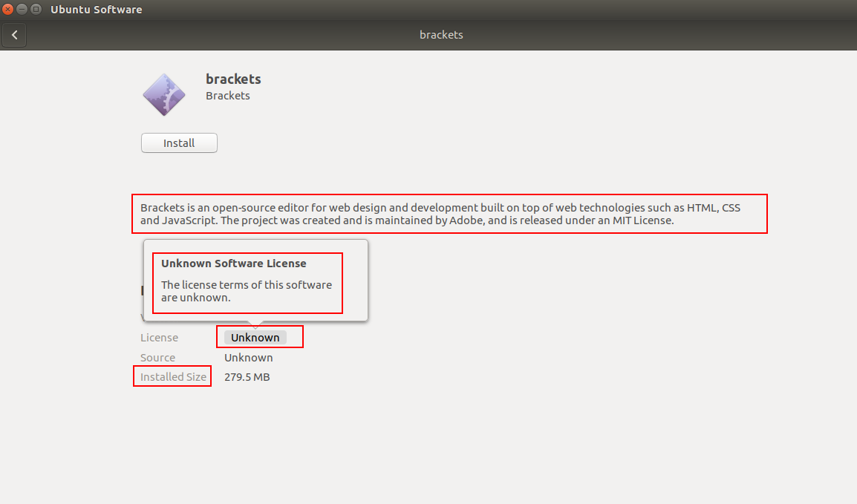The width and height of the screenshot is (857, 504).
Task: Click the Source value 'Unknown'
Action: click(x=249, y=358)
